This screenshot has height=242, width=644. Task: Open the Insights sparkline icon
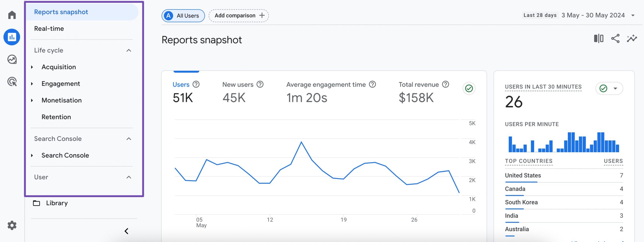tap(632, 39)
